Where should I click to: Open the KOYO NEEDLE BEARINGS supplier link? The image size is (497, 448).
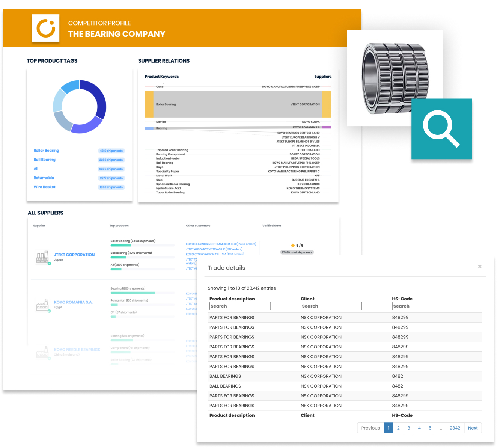click(x=77, y=350)
